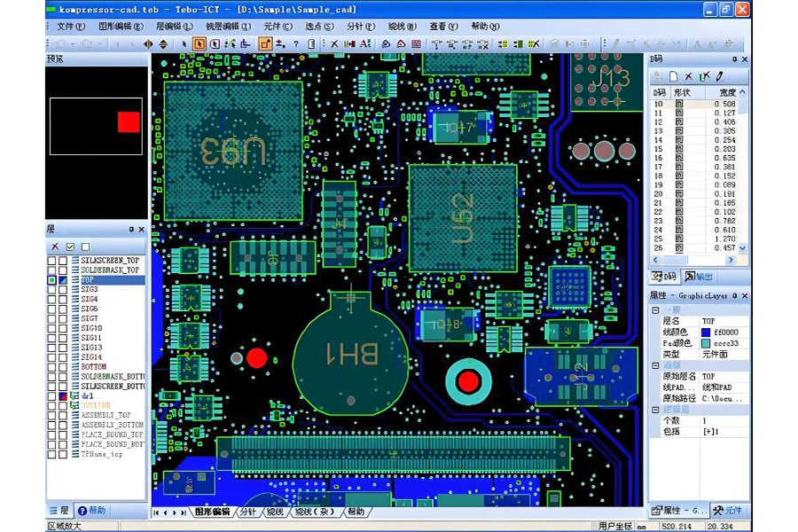This screenshot has height=532, width=798.
Task: Collapse the 一般 section in properties panel
Action: (x=654, y=310)
